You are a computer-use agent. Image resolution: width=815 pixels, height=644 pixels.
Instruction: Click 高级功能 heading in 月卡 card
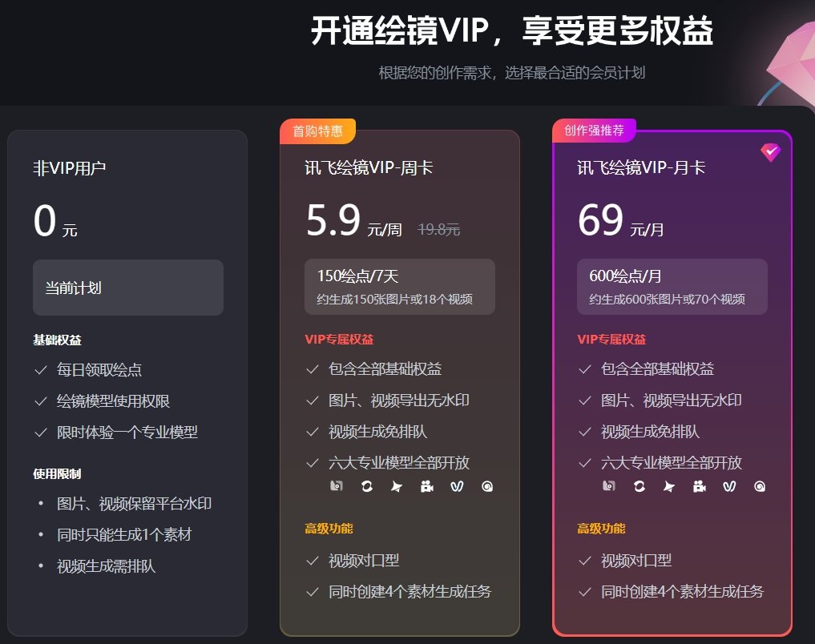click(x=601, y=528)
